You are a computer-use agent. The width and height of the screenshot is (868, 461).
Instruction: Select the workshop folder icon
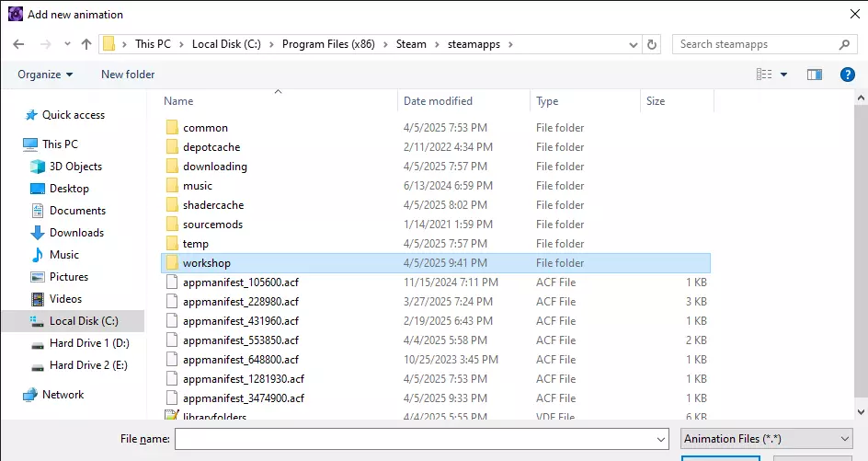tap(172, 262)
